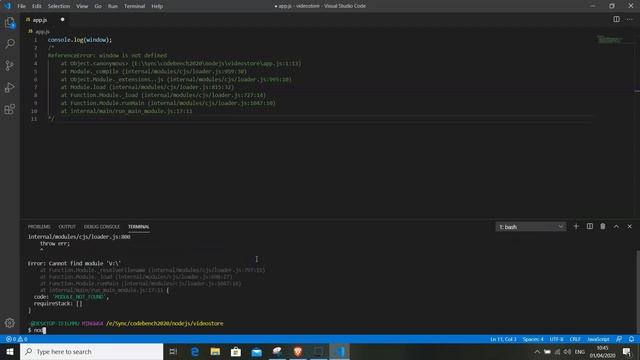Image resolution: width=640 pixels, height=360 pixels.
Task: Open the View menu
Action: (x=82, y=6)
